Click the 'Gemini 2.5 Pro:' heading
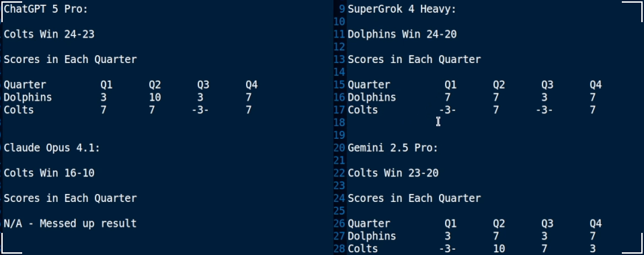The height and width of the screenshot is (255, 644). click(x=393, y=148)
